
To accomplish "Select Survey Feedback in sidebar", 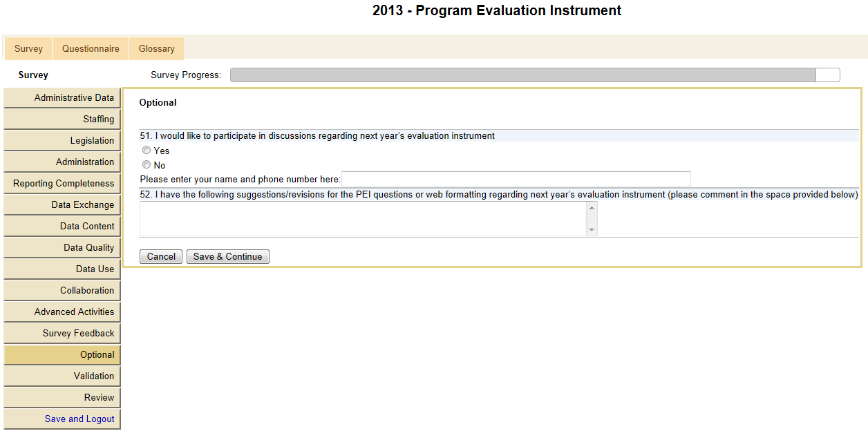I will (62, 334).
